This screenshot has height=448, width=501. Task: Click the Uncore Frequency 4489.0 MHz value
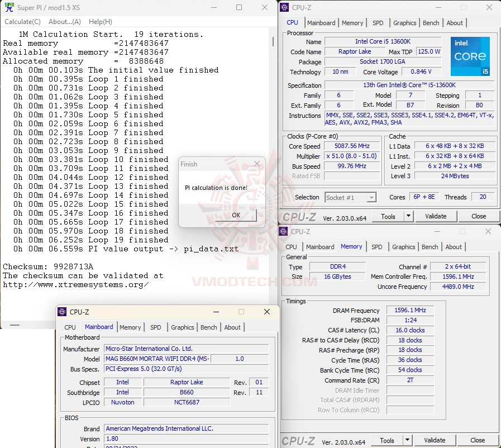click(x=458, y=287)
